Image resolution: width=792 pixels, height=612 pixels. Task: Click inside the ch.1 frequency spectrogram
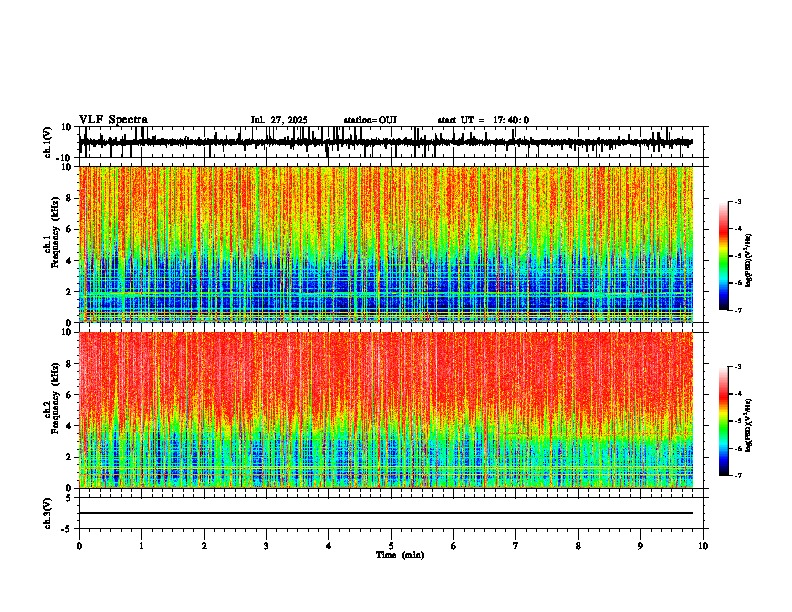(x=386, y=244)
